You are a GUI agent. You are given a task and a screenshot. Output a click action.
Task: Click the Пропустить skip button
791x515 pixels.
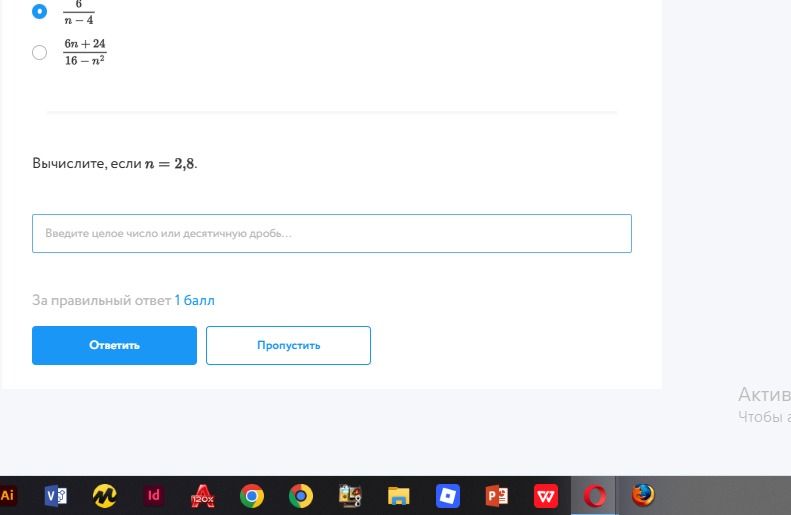pos(289,346)
